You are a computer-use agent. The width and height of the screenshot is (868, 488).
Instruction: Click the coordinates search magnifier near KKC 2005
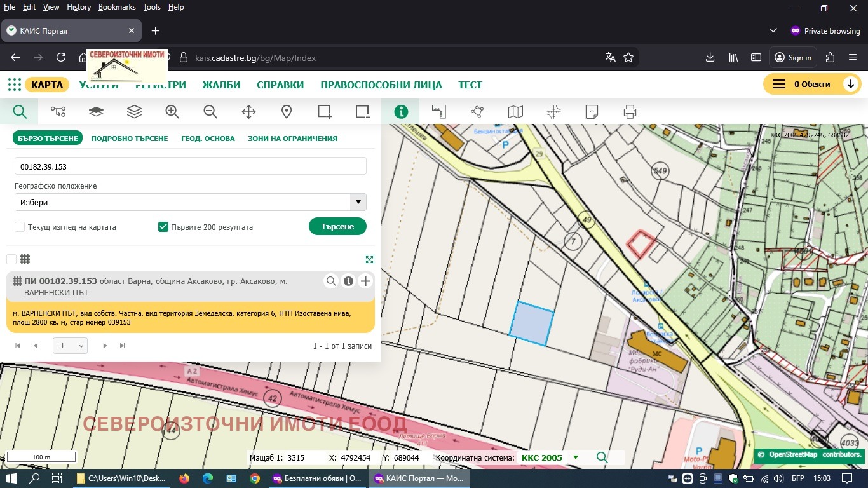click(x=601, y=457)
